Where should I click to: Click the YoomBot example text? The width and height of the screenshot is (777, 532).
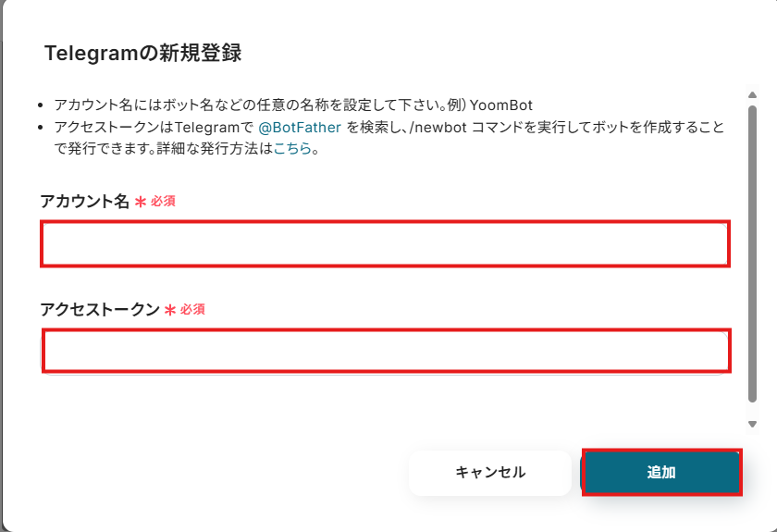click(x=501, y=105)
